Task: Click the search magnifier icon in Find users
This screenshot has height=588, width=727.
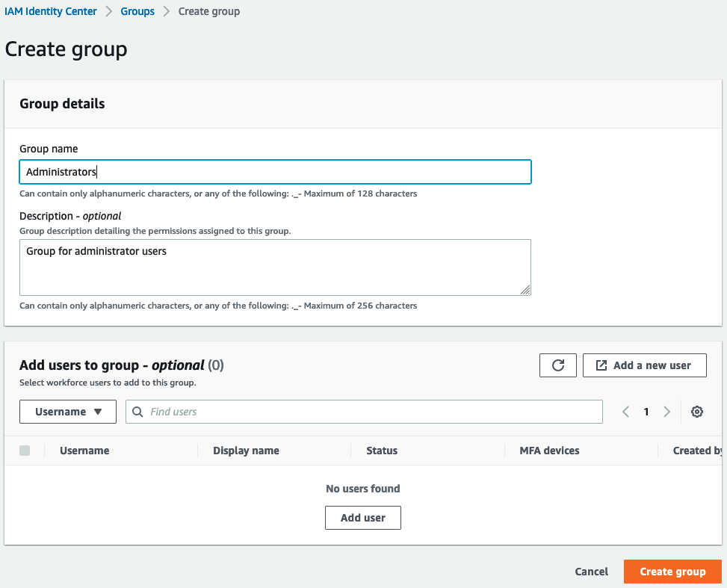Action: (x=137, y=412)
